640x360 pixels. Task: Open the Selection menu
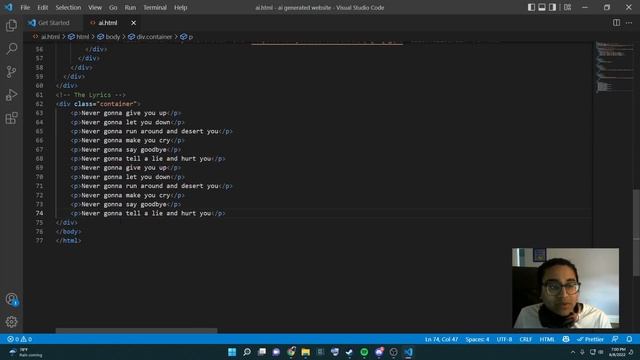68,7
